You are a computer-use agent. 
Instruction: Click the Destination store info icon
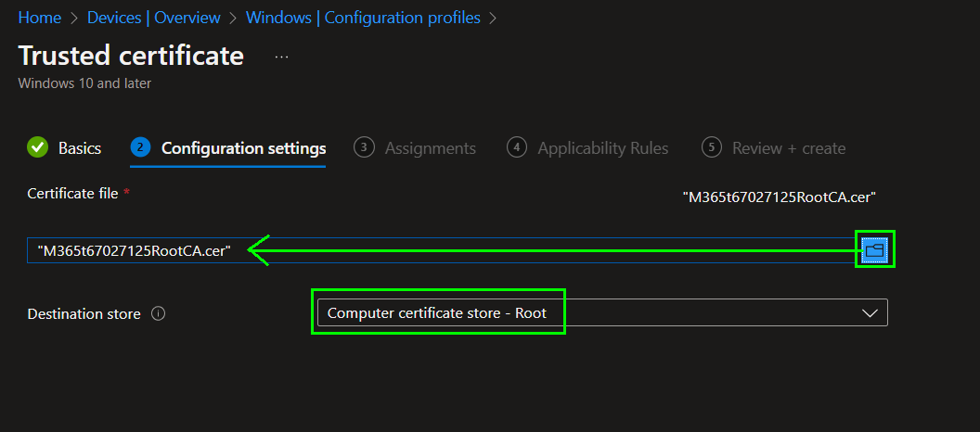pyautogui.click(x=158, y=313)
